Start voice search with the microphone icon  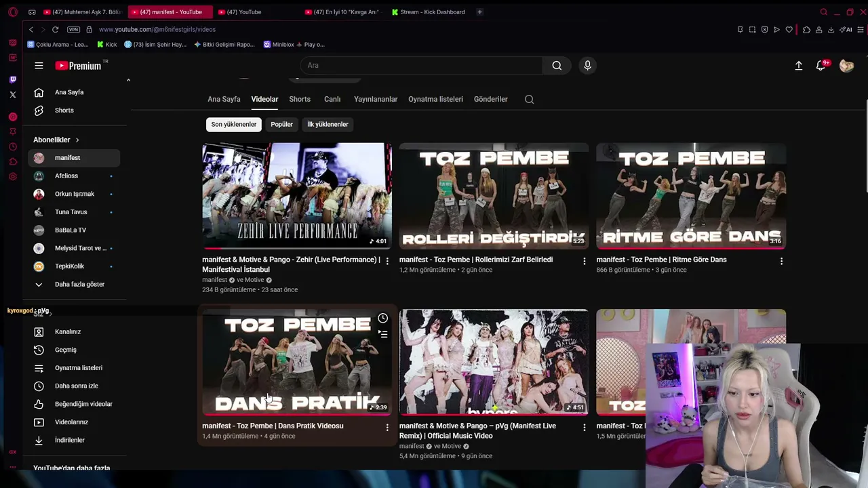point(587,65)
